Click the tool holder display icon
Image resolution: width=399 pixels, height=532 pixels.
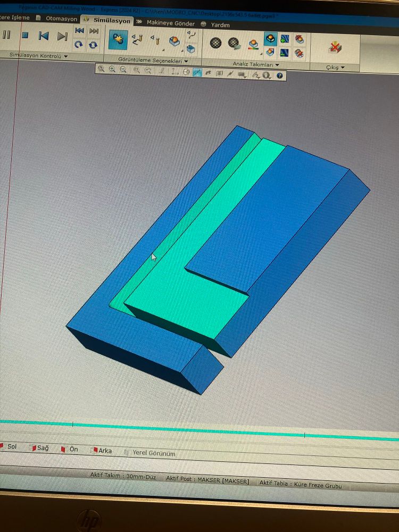(155, 39)
